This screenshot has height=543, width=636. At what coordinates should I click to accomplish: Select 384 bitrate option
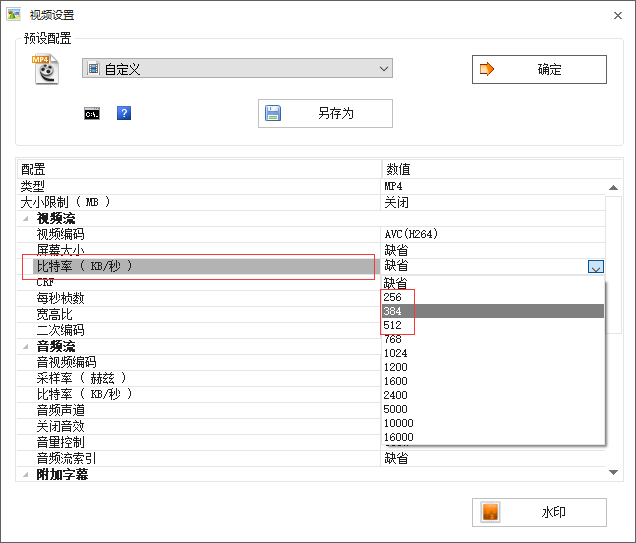392,311
